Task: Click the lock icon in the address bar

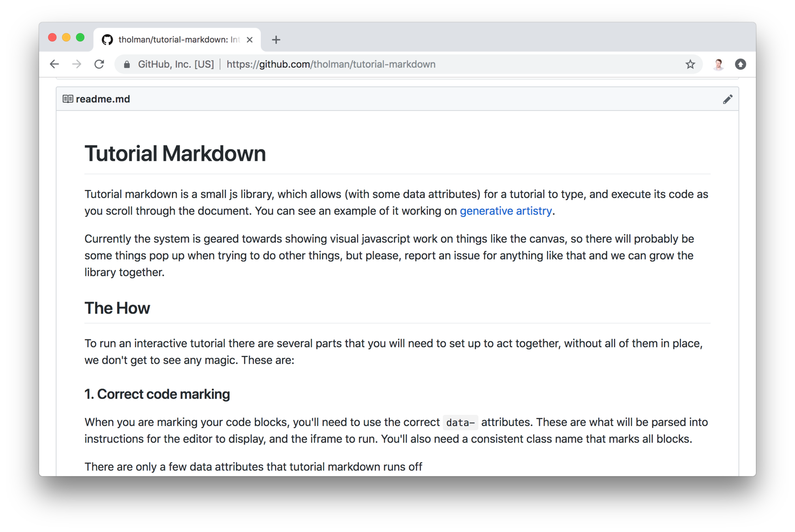Action: [x=127, y=65]
